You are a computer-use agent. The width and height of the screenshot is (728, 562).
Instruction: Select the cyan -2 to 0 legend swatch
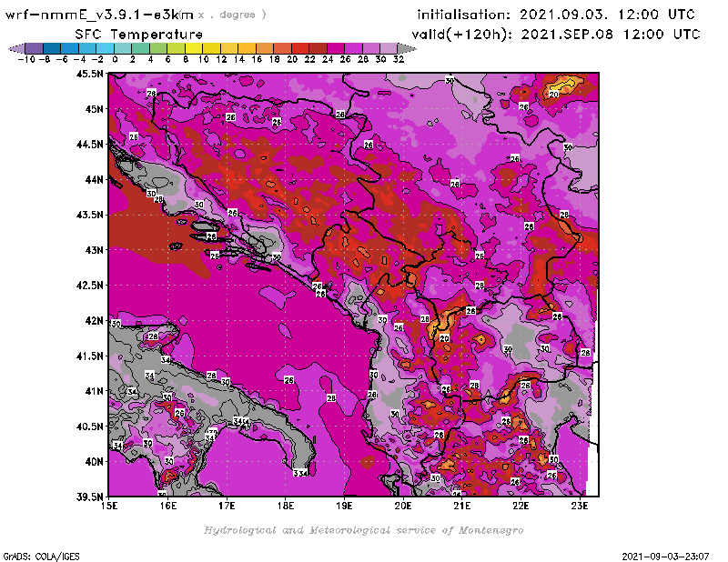(x=105, y=49)
